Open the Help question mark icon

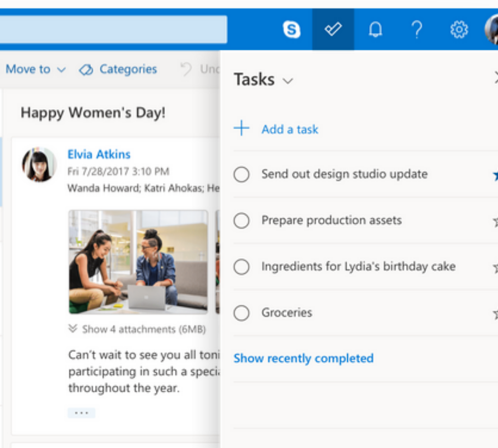coord(417,29)
